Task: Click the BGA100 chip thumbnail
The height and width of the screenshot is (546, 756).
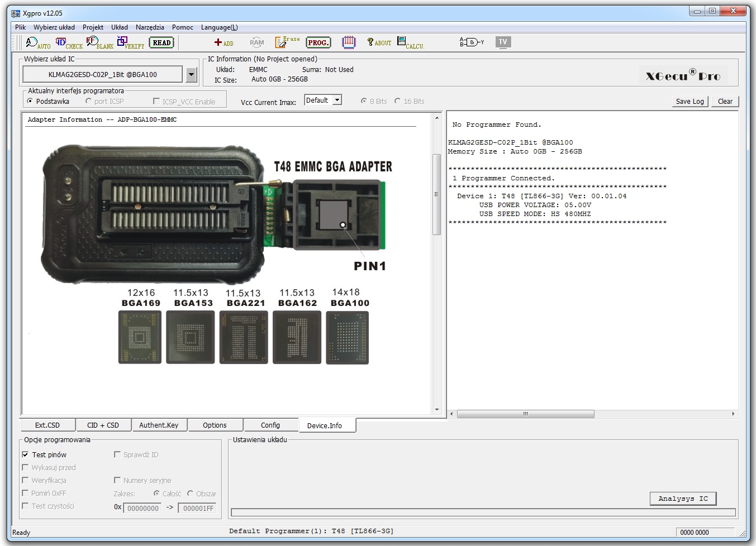Action: pyautogui.click(x=348, y=337)
